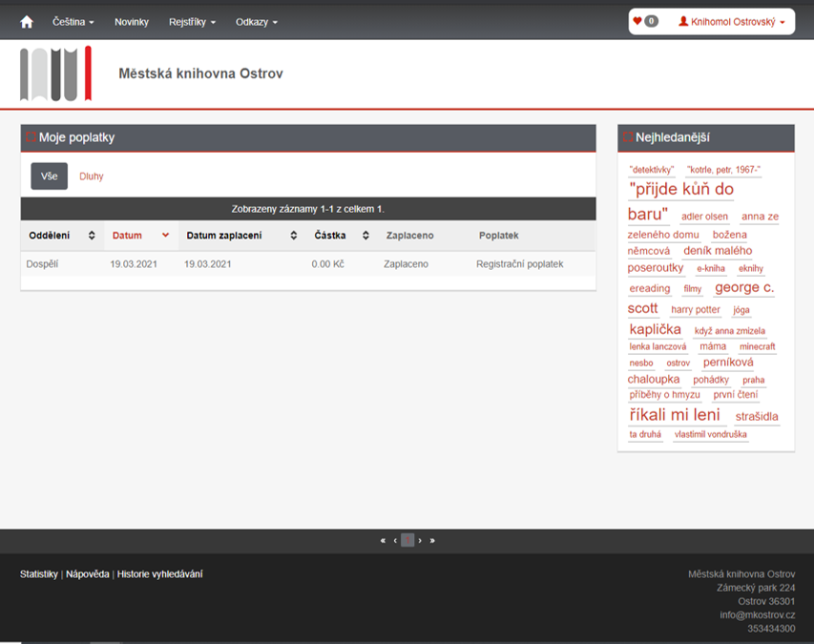The width and height of the screenshot is (814, 644).
Task: Toggle sort on Datum column
Action: (165, 236)
